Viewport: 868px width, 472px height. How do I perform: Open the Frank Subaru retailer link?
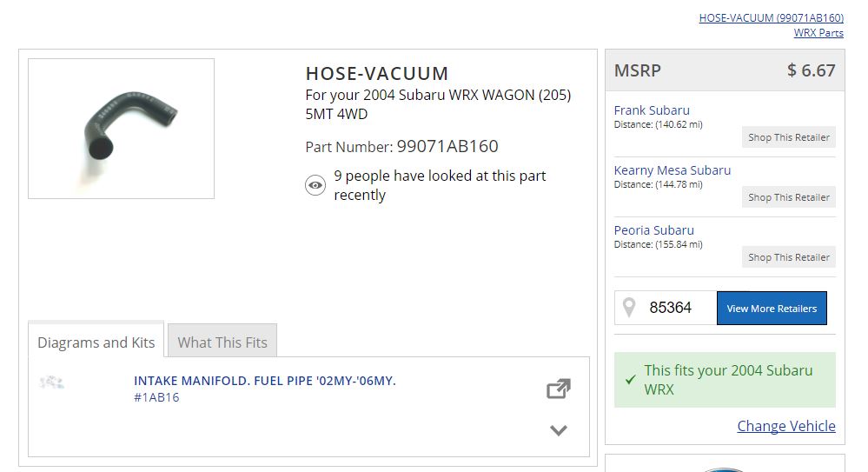tap(652, 110)
